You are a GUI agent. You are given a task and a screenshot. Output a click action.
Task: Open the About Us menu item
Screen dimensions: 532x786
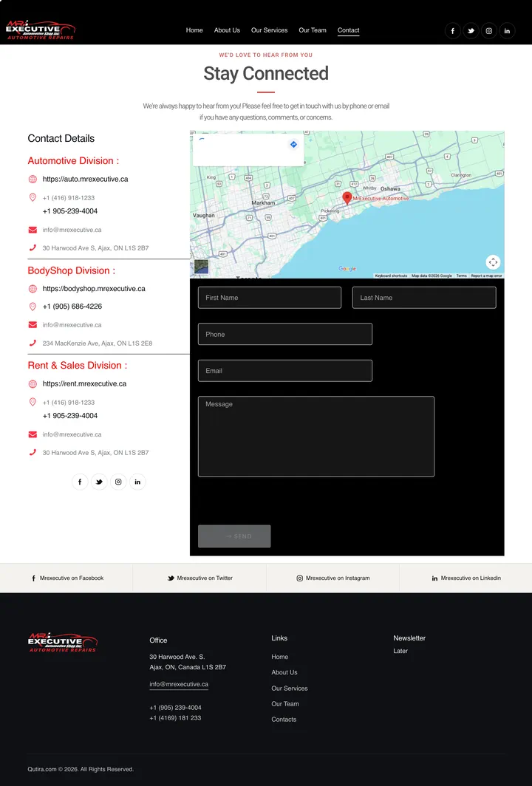[227, 30]
